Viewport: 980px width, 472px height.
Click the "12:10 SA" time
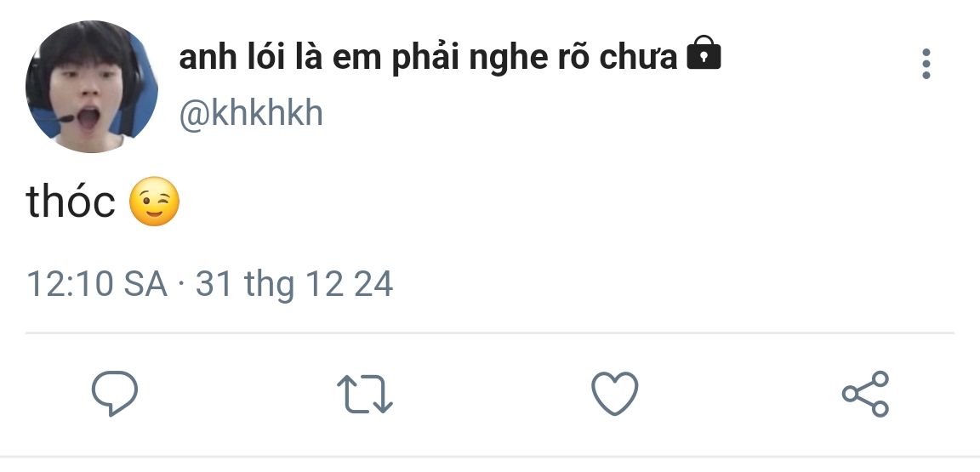[97, 283]
